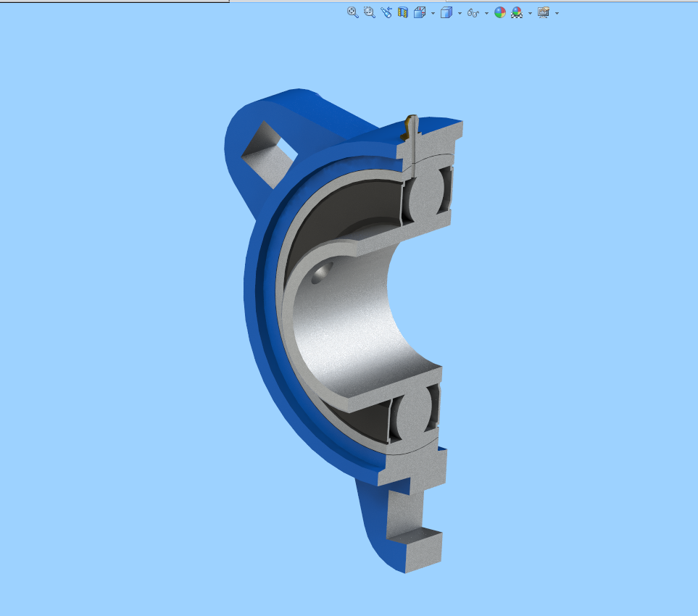
Task: Click Hide/Show Items glasses icon
Action: [473, 13]
